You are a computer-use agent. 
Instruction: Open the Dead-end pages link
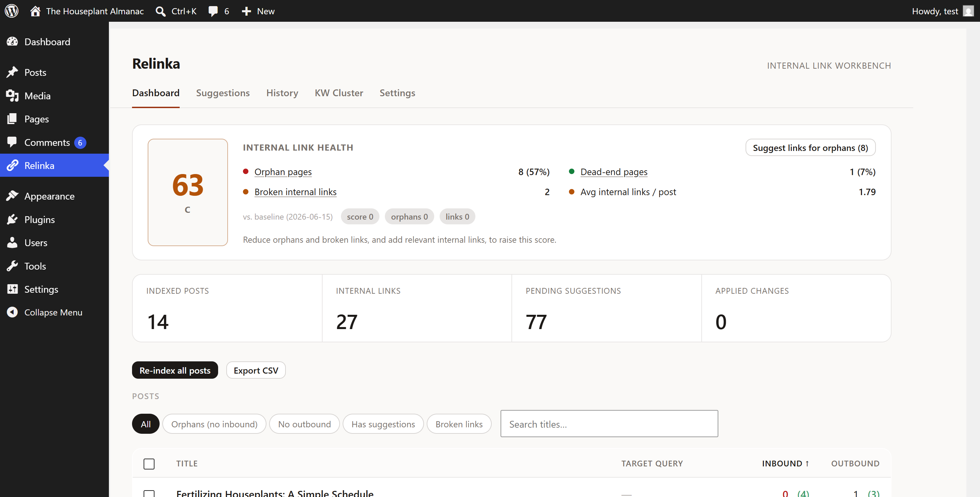pyautogui.click(x=614, y=172)
